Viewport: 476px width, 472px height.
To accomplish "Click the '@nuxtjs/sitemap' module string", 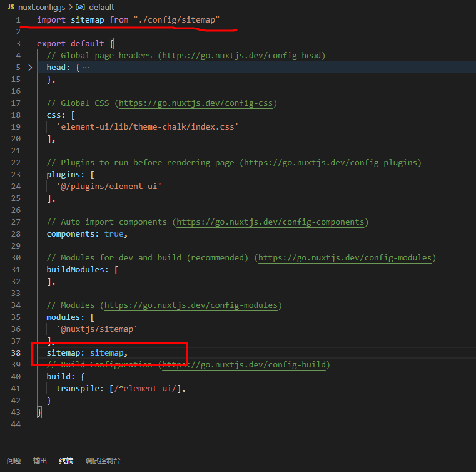I will 97,329.
